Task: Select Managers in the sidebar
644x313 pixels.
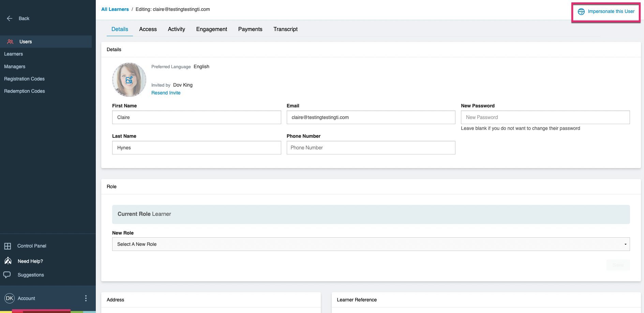Action: [15, 66]
